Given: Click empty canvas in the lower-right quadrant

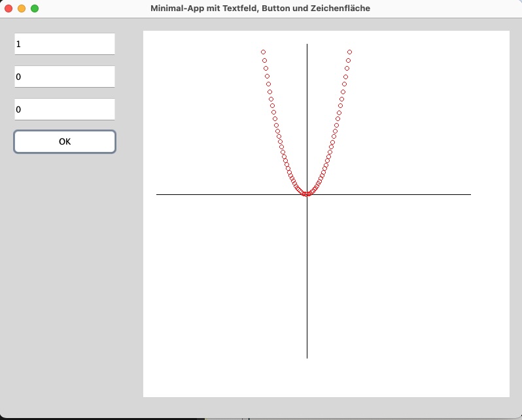Looking at the screenshot, I should 392,281.
